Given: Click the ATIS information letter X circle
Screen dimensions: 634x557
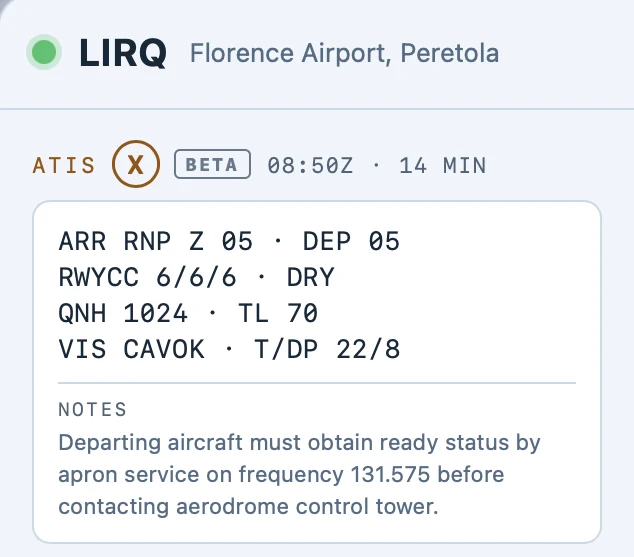Looking at the screenshot, I should click(x=136, y=164).
